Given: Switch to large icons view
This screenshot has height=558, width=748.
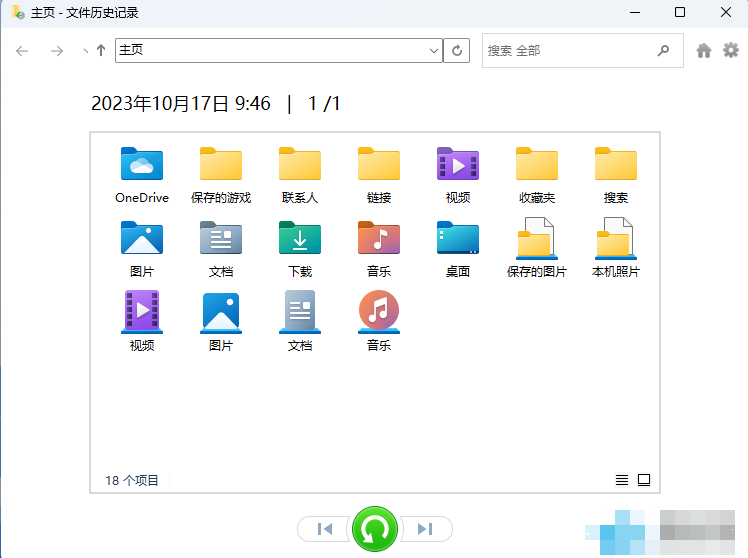Looking at the screenshot, I should (644, 480).
